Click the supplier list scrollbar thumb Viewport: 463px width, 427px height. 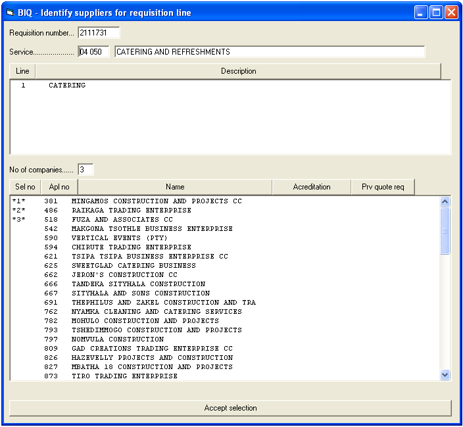tap(445, 231)
